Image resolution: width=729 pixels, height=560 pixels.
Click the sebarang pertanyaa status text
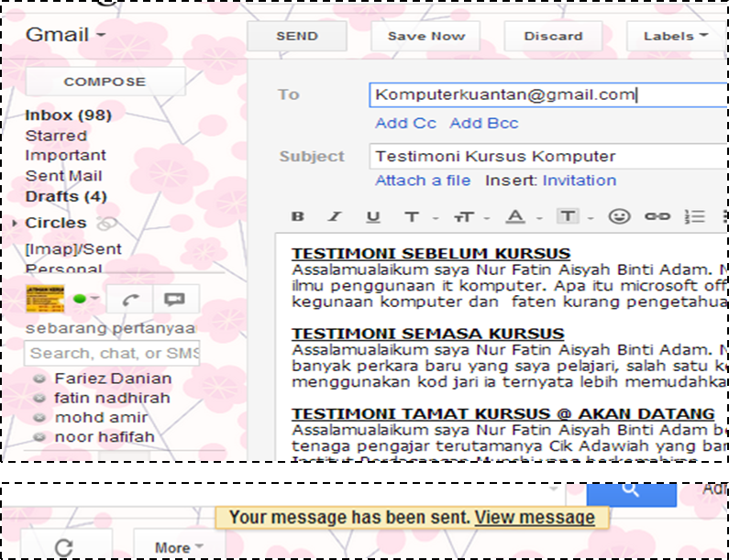pos(111,328)
